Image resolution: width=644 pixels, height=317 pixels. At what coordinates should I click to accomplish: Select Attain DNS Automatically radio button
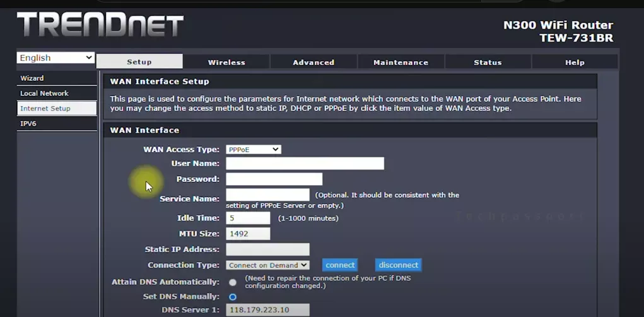pyautogui.click(x=233, y=282)
